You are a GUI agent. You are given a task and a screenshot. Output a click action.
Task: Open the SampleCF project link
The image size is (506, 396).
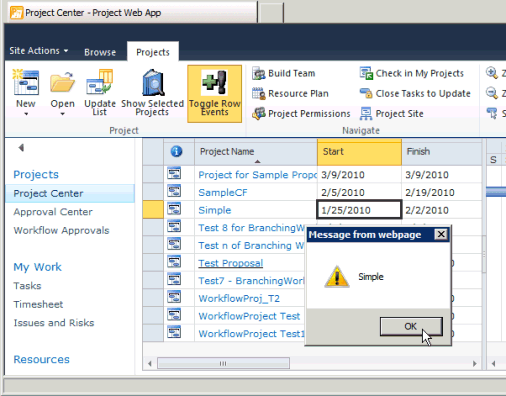pos(223,193)
